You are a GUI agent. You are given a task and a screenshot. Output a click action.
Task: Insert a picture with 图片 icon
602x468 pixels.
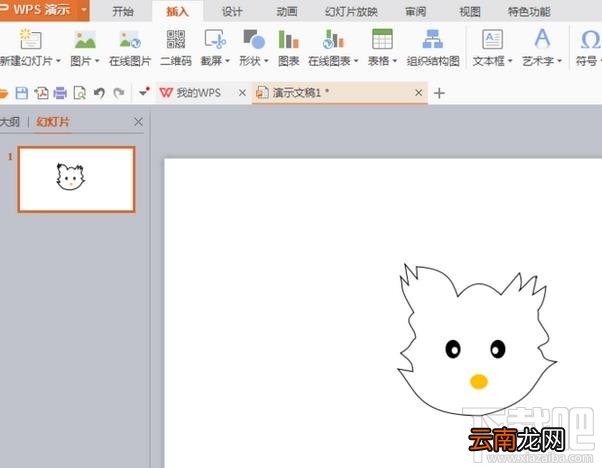tap(85, 39)
